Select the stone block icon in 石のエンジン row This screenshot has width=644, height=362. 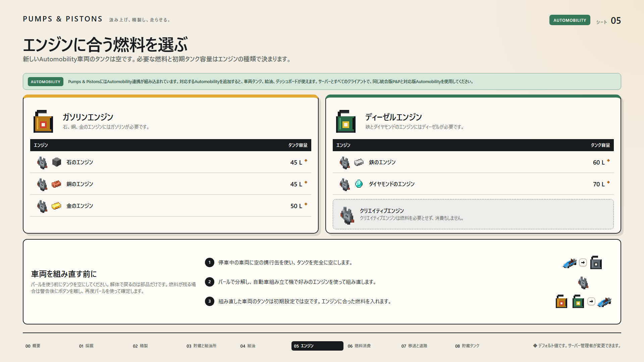[57, 162]
